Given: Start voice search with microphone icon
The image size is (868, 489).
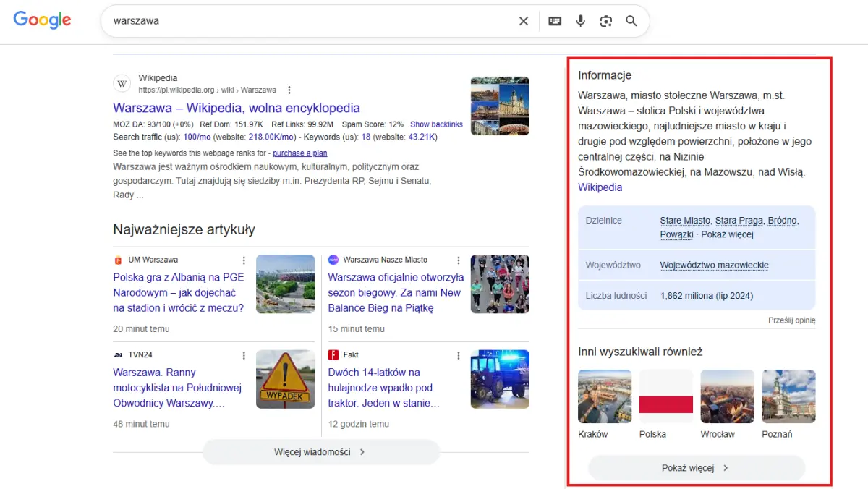Looking at the screenshot, I should tap(580, 21).
